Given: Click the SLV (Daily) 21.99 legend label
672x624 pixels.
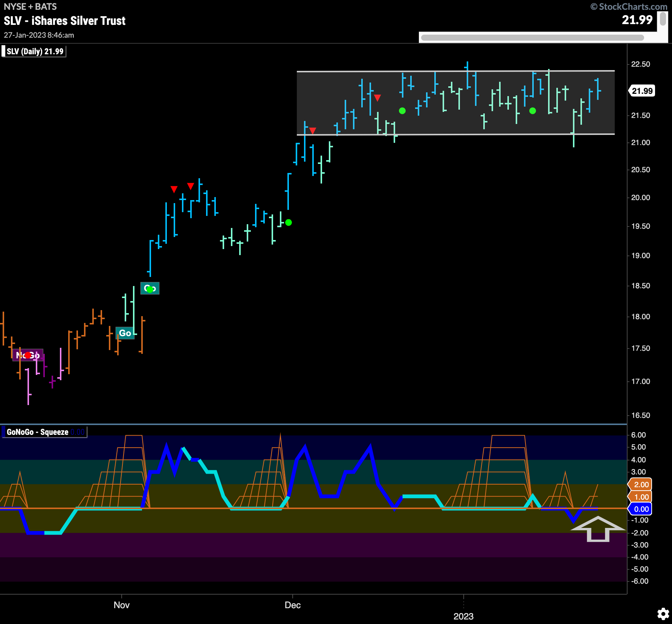Looking at the screenshot, I should pos(34,51).
